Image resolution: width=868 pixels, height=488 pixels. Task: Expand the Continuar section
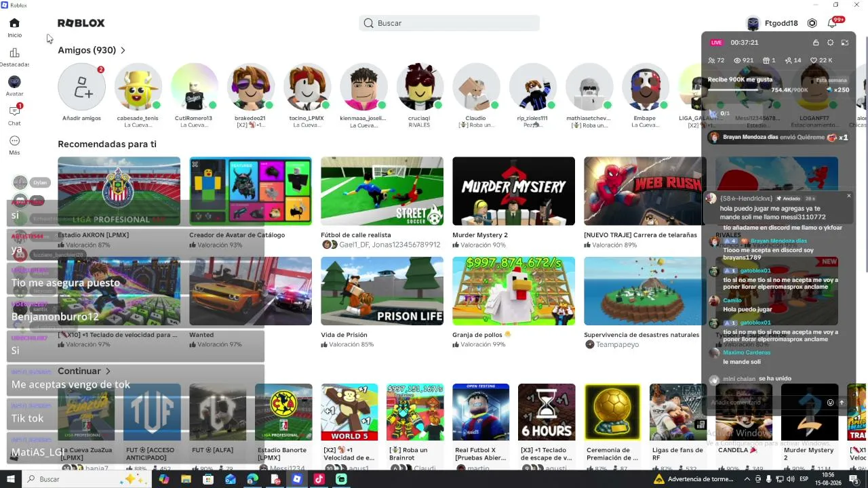84,371
